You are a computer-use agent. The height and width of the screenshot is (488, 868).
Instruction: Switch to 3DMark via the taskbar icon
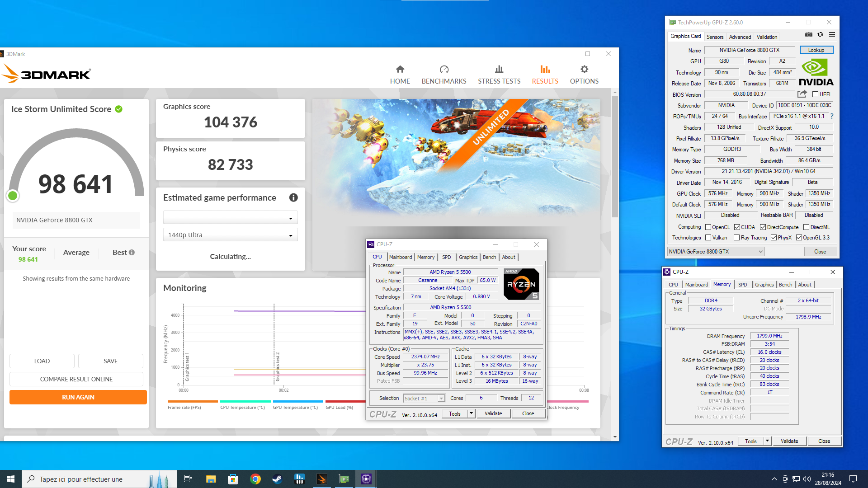[322, 479]
